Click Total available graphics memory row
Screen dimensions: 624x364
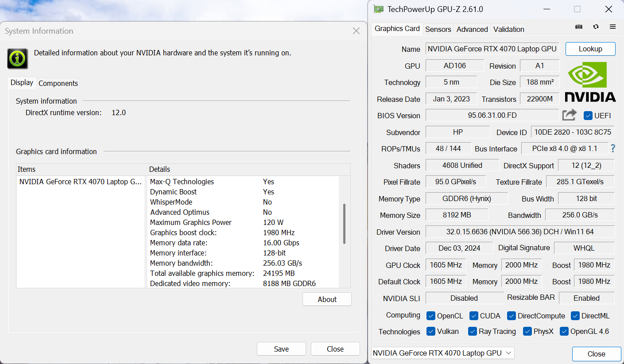243,273
